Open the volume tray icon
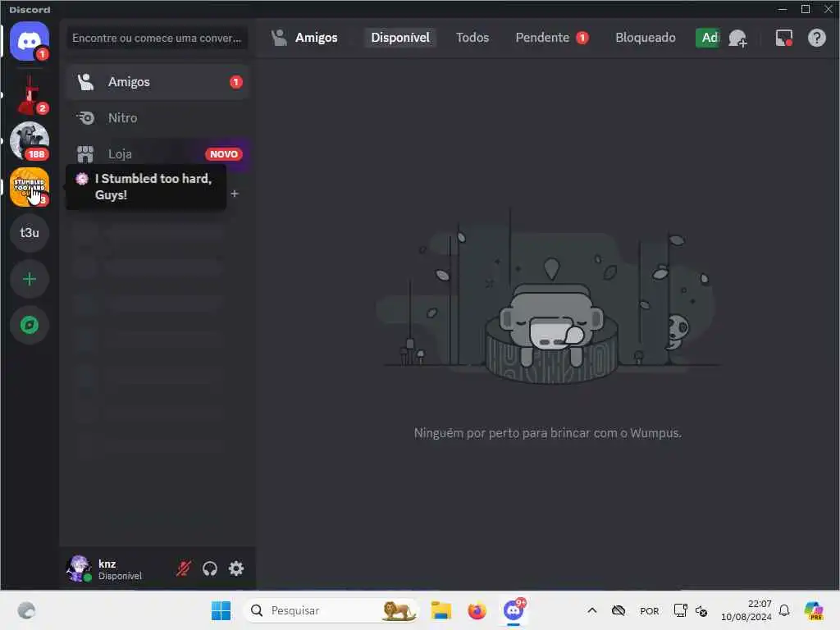 tap(701, 610)
